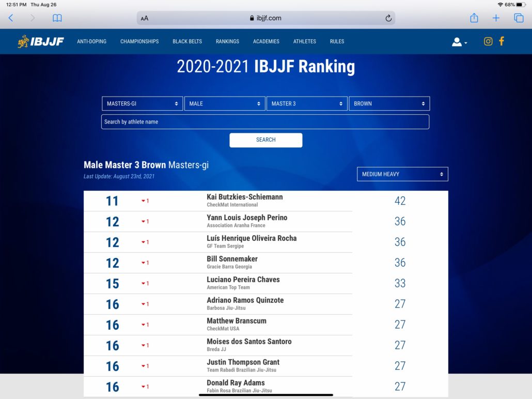This screenshot has width=532, height=399.
Task: Select athlete Donald Ray Adams
Action: pyautogui.click(x=236, y=383)
